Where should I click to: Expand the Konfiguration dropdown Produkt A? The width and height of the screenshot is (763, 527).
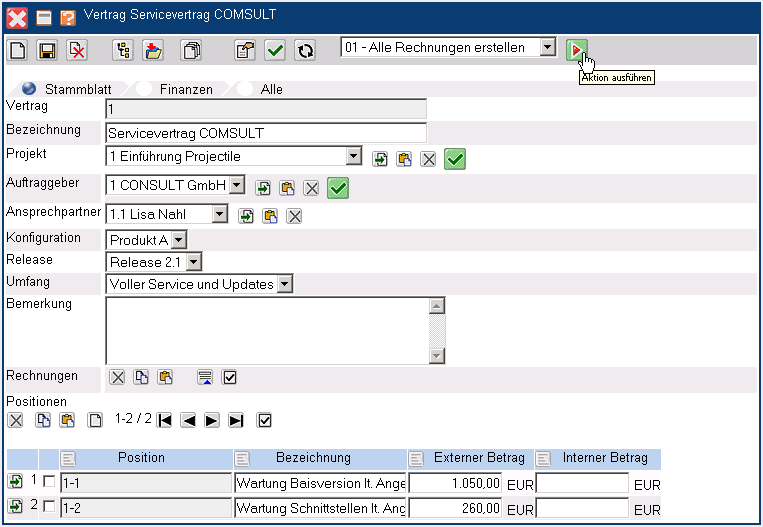coord(178,239)
